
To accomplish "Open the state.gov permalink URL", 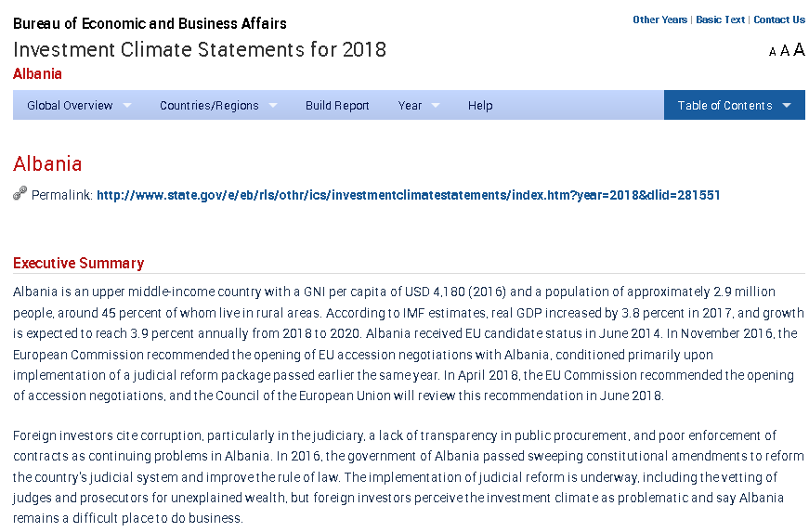I will (x=408, y=195).
